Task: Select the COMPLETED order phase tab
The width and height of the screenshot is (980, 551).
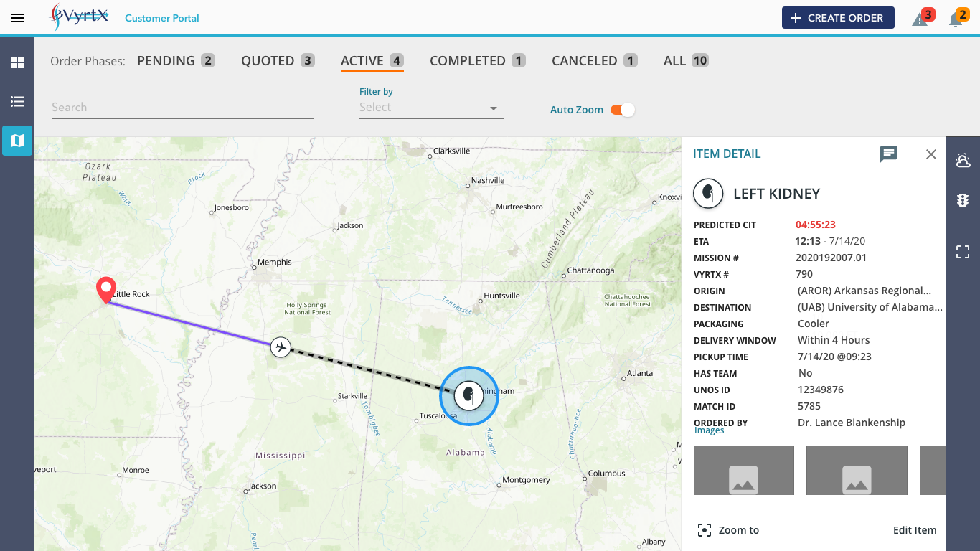Action: coord(478,61)
